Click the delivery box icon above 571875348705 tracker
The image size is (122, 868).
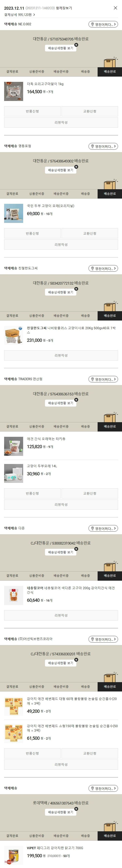(x=111, y=62)
